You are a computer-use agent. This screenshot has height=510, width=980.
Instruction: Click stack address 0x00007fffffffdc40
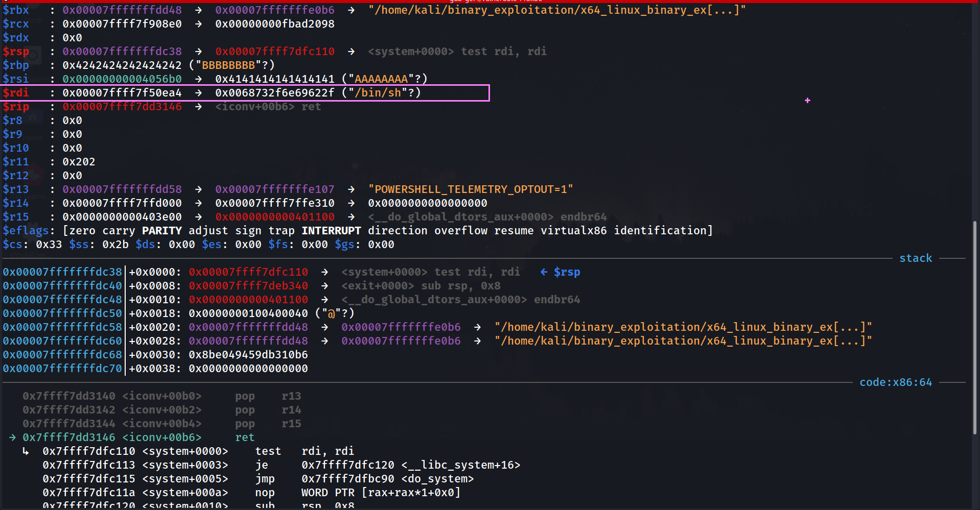pyautogui.click(x=62, y=286)
